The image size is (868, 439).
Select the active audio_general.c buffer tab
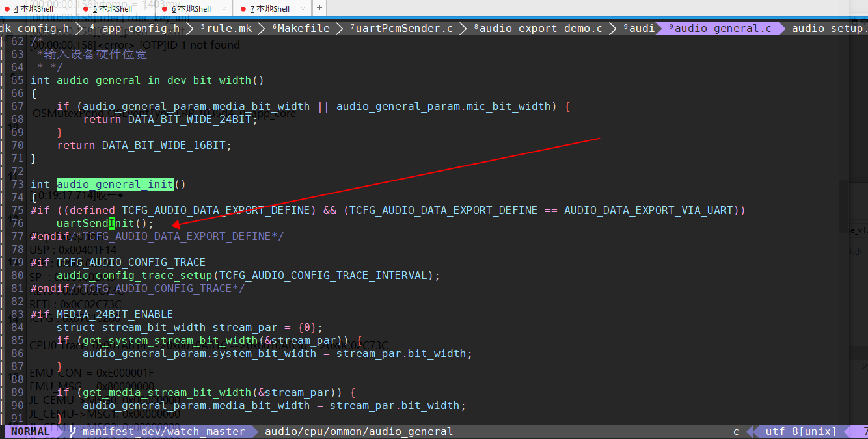(x=720, y=29)
